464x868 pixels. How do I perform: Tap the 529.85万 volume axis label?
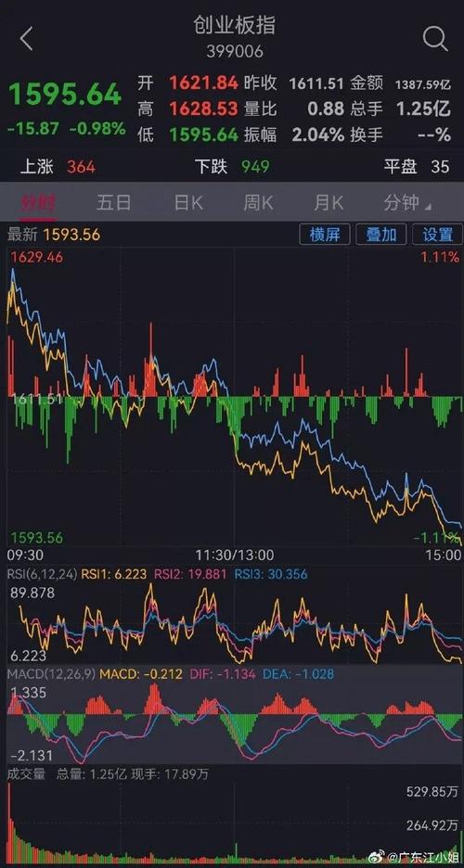[432, 792]
